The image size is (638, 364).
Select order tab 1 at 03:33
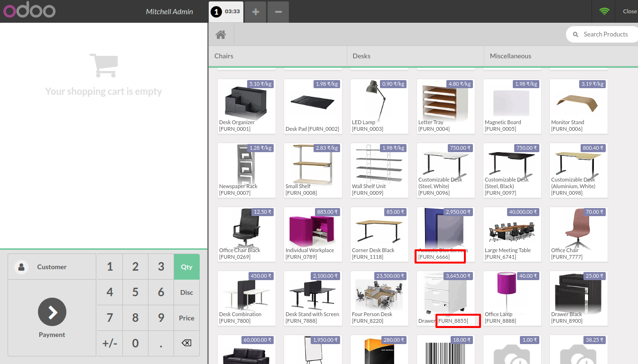(x=226, y=11)
